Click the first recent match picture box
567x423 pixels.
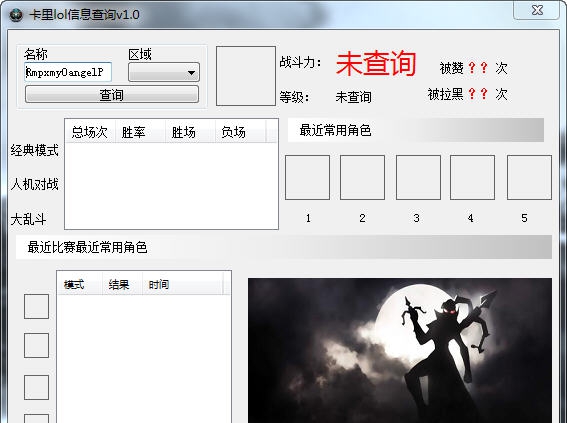point(37,307)
